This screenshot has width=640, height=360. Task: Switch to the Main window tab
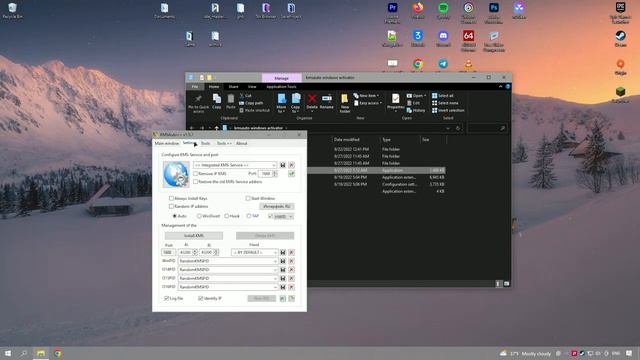point(167,143)
